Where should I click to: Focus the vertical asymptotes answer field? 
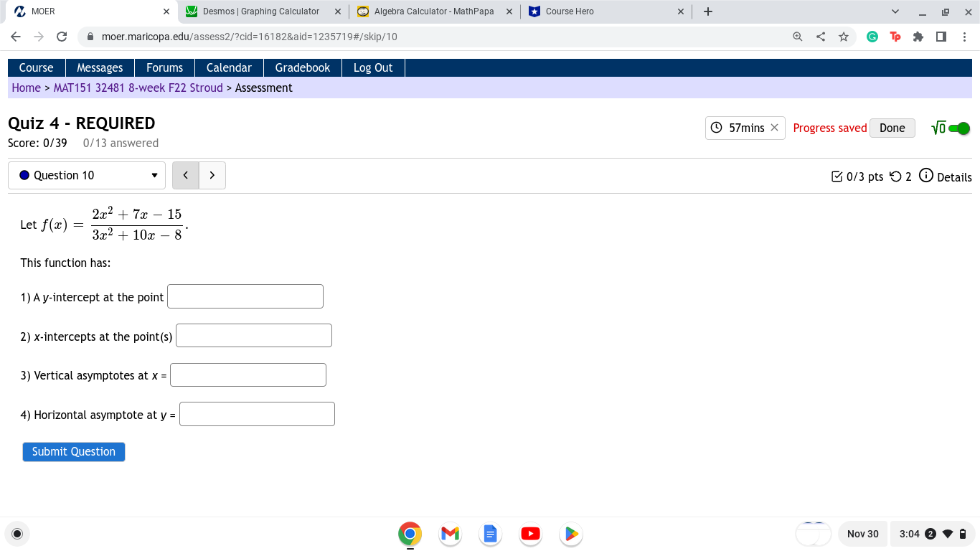coord(248,375)
